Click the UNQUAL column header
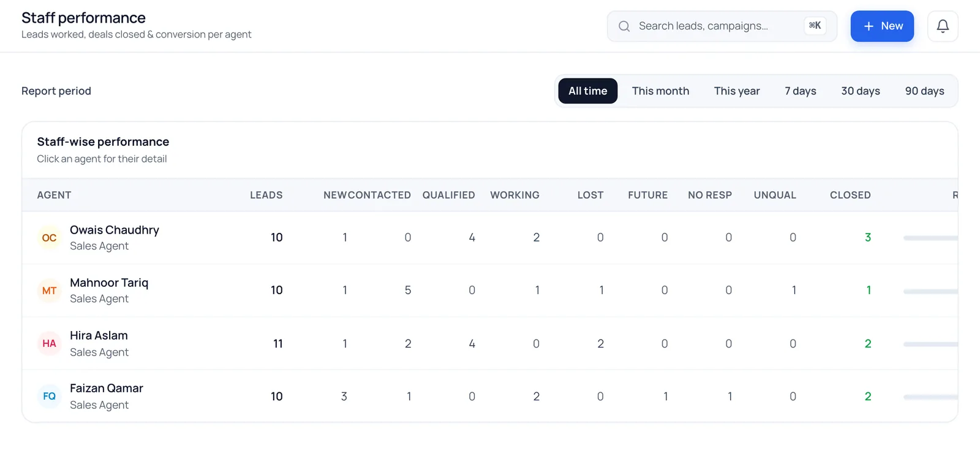This screenshot has width=980, height=453. click(x=775, y=195)
